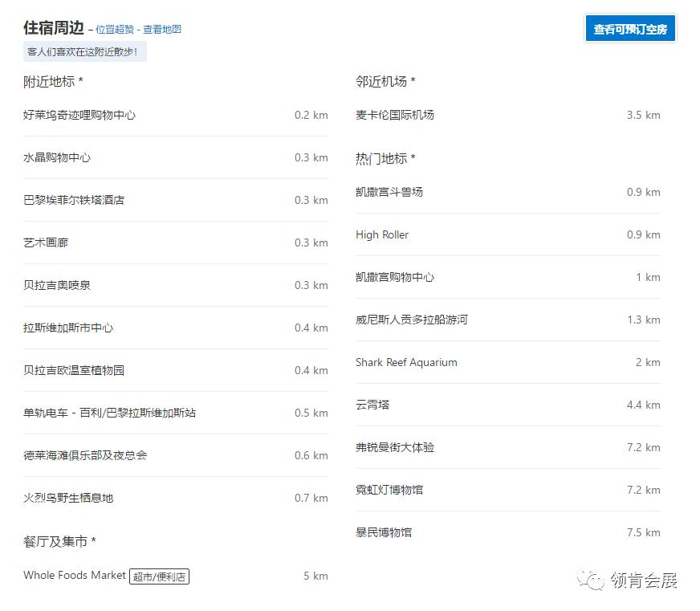
Task: Select 火烈鸟野生栖息地 entry
Action: coord(68,498)
